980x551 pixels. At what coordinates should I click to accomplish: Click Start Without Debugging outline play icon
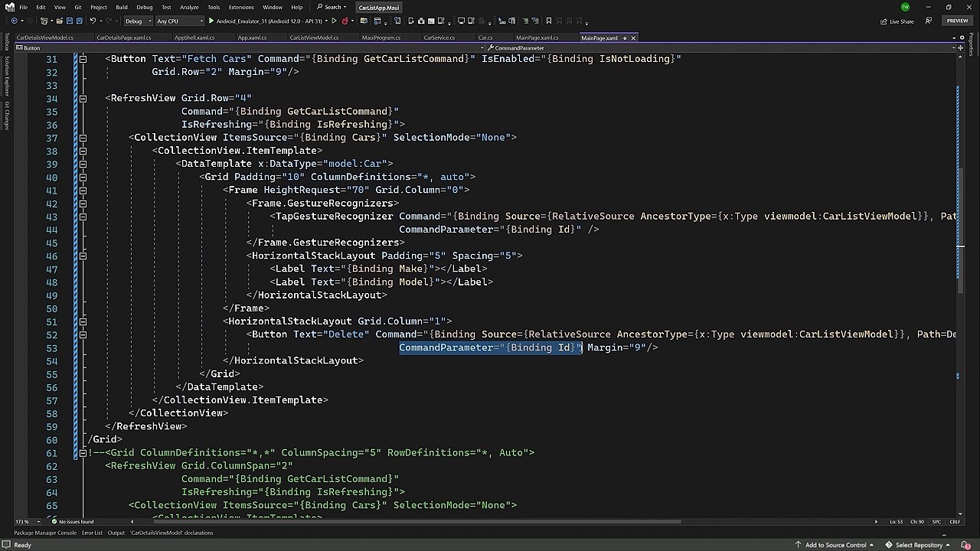pos(335,21)
